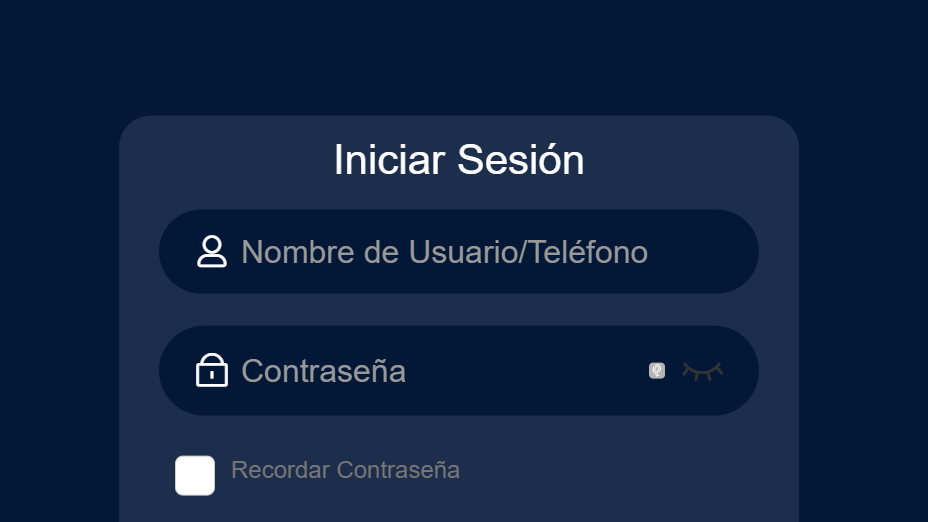Open the small grey key manager badge
The height and width of the screenshot is (522, 928).
point(657,371)
